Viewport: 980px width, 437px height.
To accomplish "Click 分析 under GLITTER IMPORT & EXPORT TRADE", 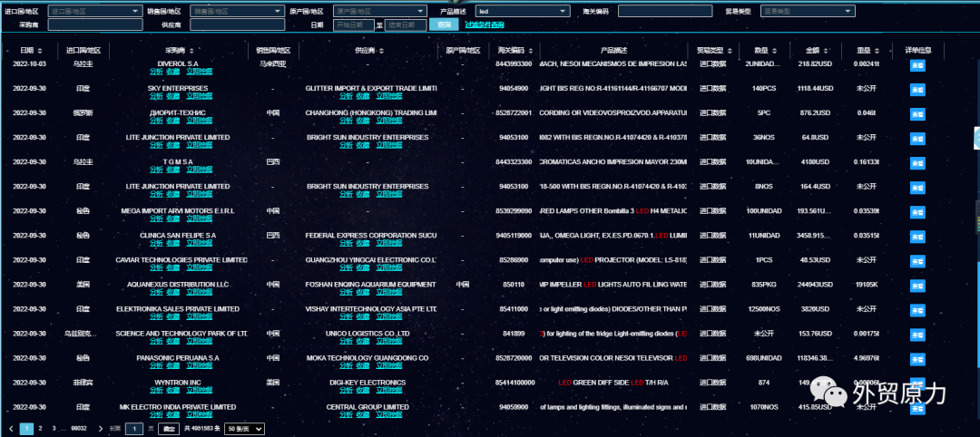I will (x=347, y=96).
